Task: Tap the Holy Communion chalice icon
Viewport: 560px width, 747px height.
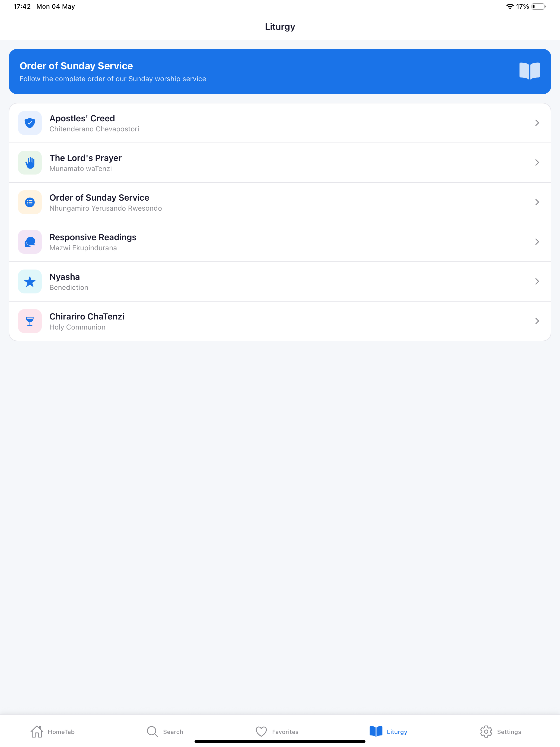Action: click(30, 321)
